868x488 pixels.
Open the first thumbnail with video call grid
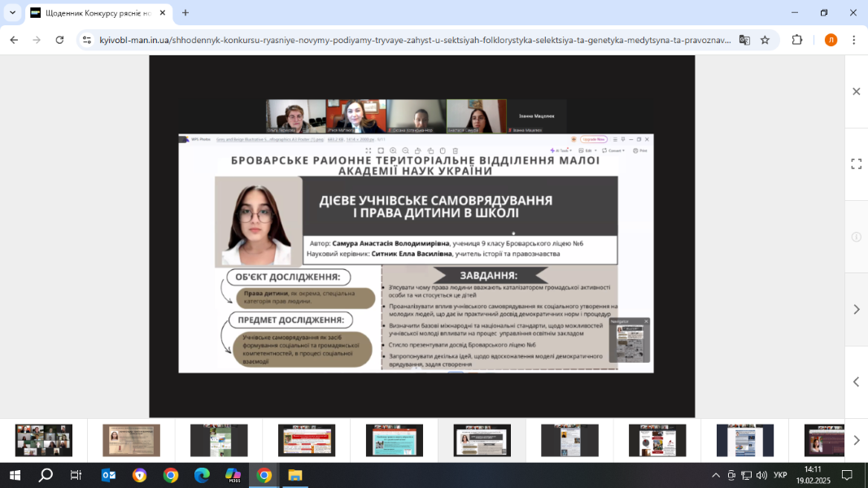pyautogui.click(x=44, y=440)
